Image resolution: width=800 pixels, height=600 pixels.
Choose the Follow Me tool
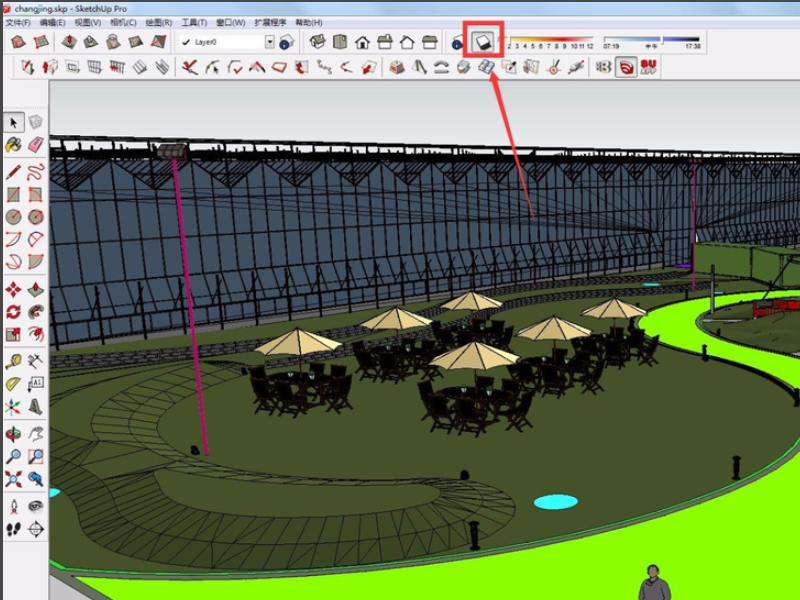35,312
